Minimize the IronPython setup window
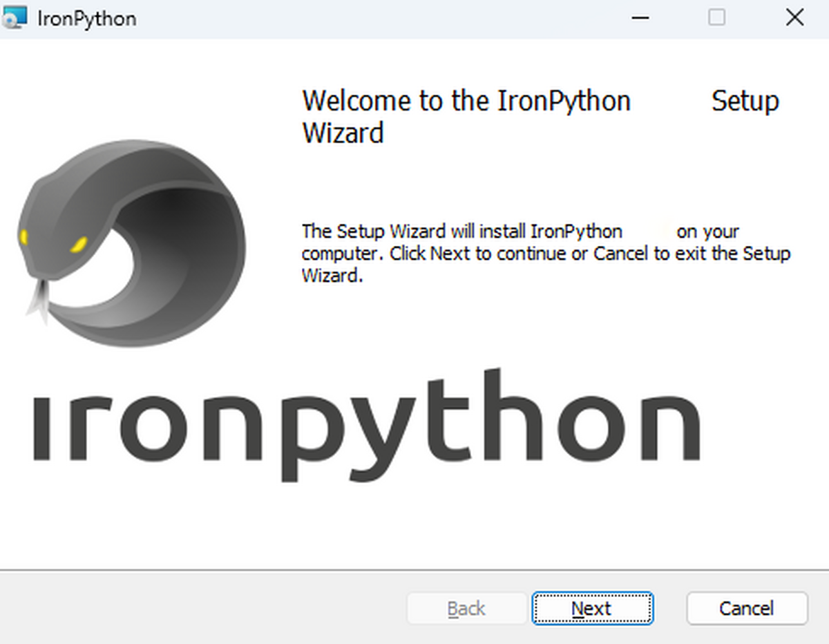829x644 pixels. pos(640,18)
